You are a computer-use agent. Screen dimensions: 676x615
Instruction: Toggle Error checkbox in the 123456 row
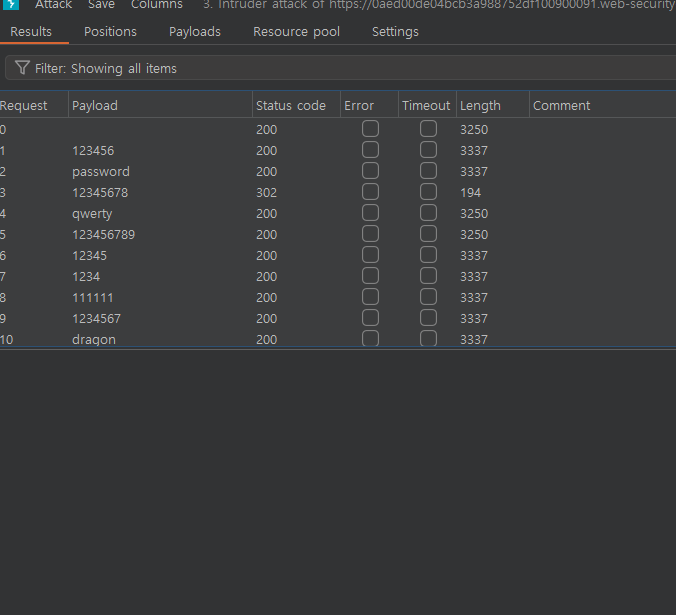click(x=370, y=150)
